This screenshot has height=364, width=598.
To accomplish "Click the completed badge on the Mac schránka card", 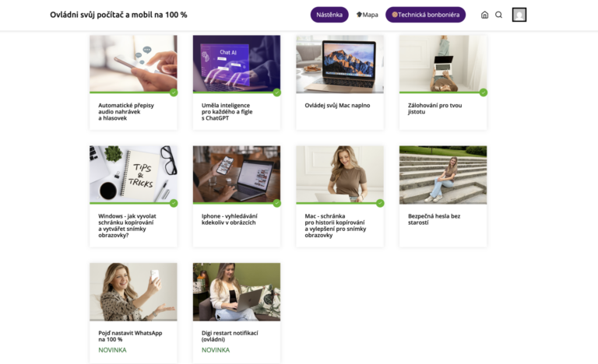I will [380, 203].
